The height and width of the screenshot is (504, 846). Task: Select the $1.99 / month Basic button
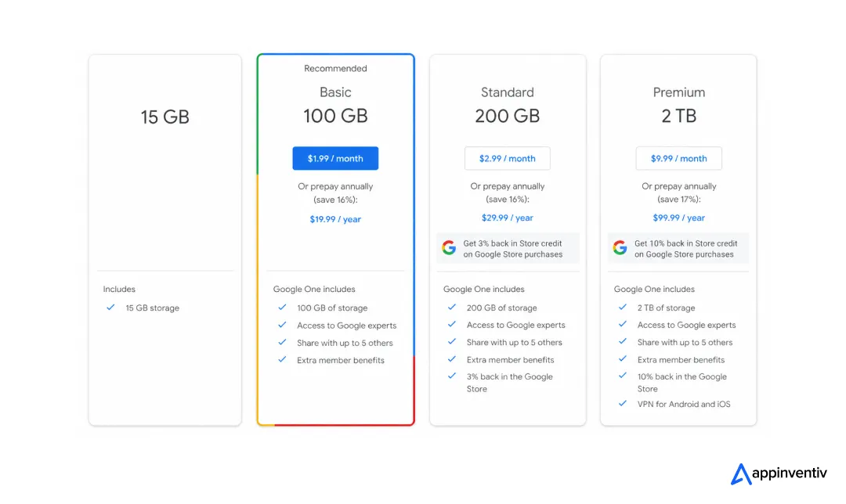(335, 158)
